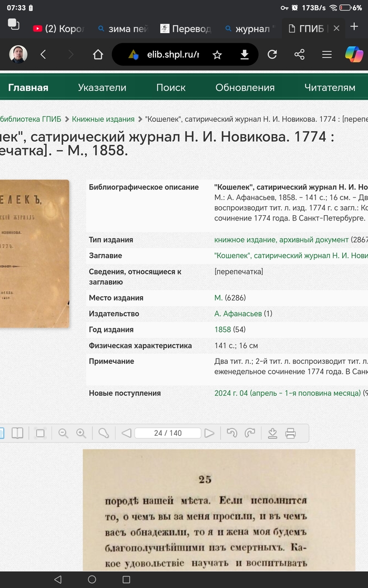Image resolution: width=368 pixels, height=588 pixels.
Task: Open the Указатели menu item
Action: tap(102, 88)
